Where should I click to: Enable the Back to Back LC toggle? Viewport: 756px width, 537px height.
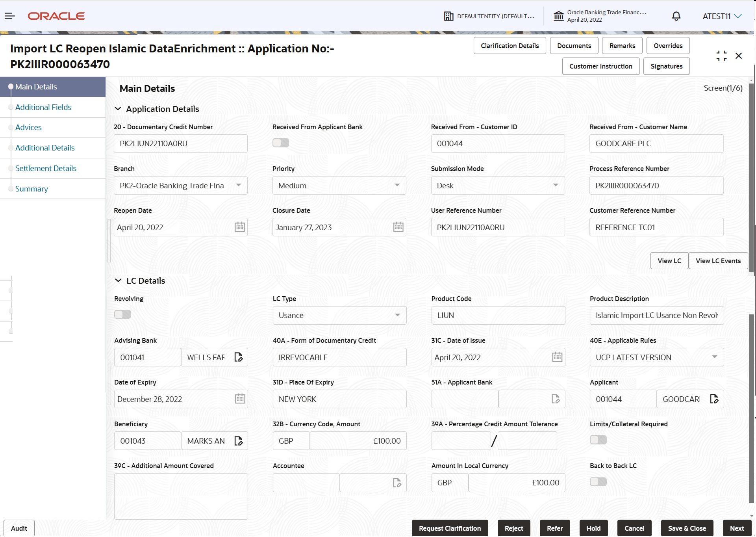pos(598,481)
